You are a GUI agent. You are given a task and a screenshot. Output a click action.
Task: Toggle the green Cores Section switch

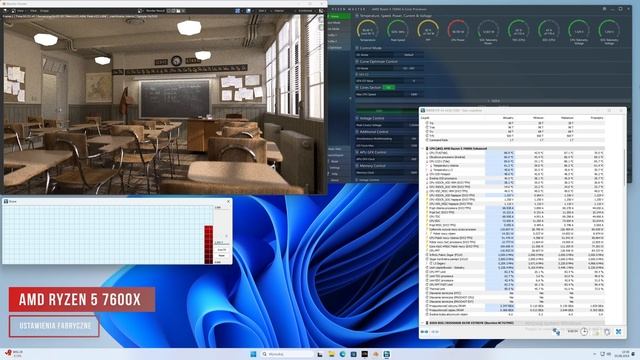click(x=389, y=88)
